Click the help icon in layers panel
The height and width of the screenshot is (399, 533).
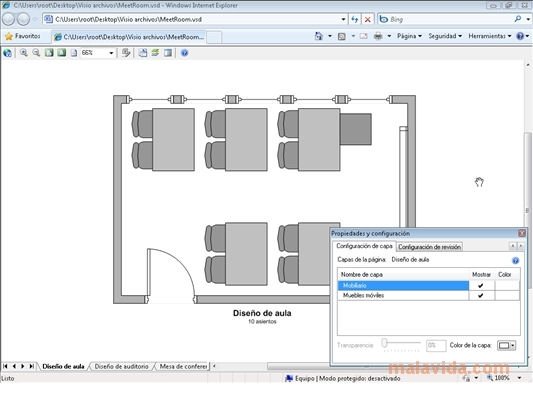515,260
